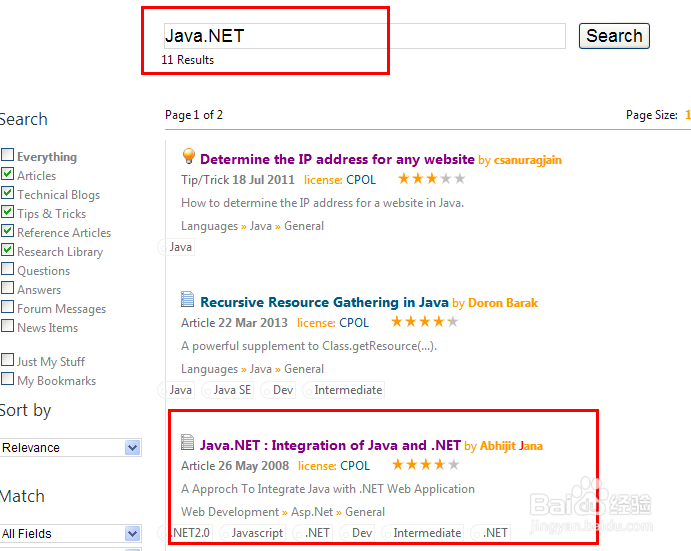Click the lightbulb tip icon
Image resolution: width=691 pixels, height=551 pixels.
tap(188, 156)
